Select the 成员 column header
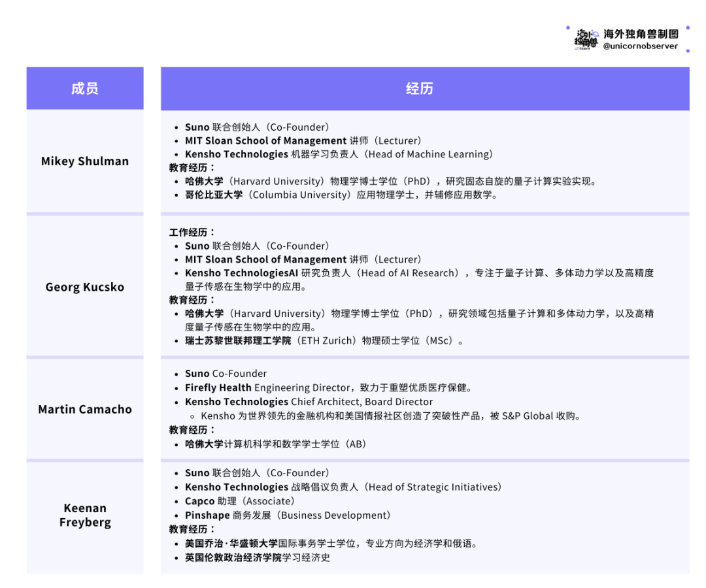This screenshot has height=588, width=706. [85, 88]
